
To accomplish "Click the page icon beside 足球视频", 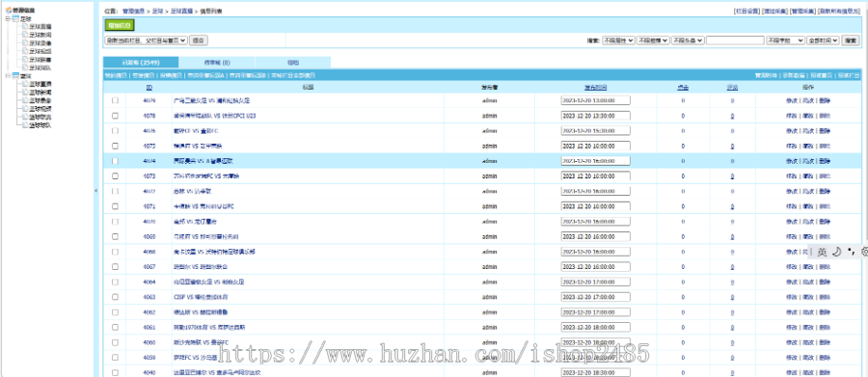I will coord(25,51).
